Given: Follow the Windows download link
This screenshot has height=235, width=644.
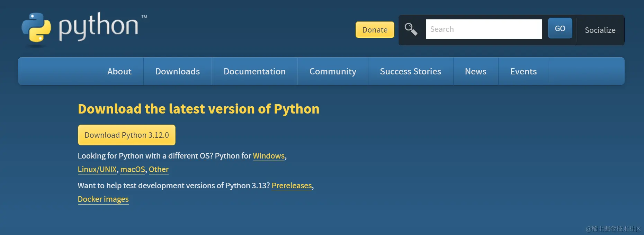Looking at the screenshot, I should point(269,156).
